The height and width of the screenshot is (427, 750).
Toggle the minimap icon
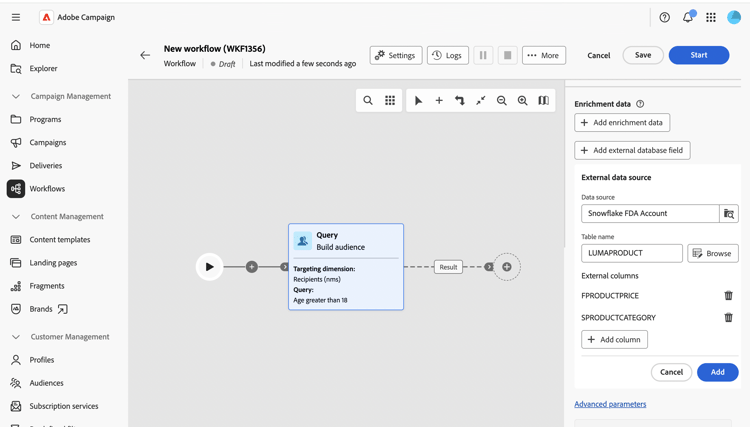[x=543, y=100]
